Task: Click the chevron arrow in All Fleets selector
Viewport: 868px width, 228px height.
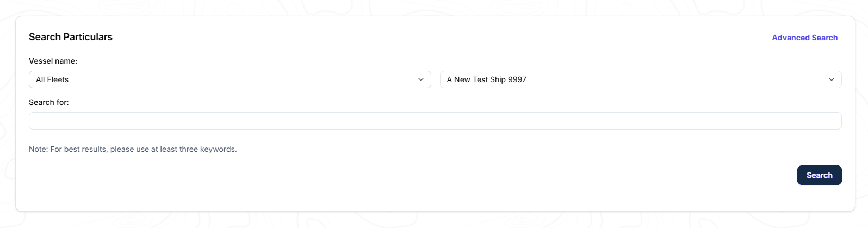Action: click(421, 79)
